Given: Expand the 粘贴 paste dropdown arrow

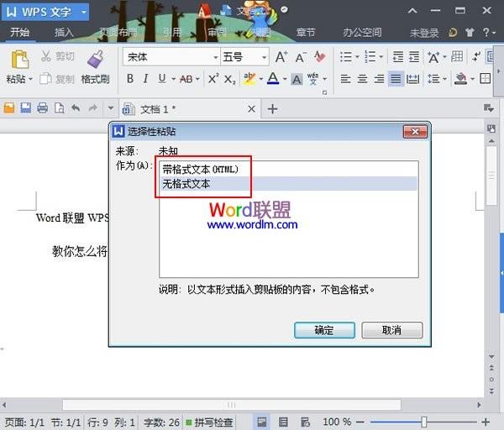Looking at the screenshot, I should pyautogui.click(x=30, y=80).
